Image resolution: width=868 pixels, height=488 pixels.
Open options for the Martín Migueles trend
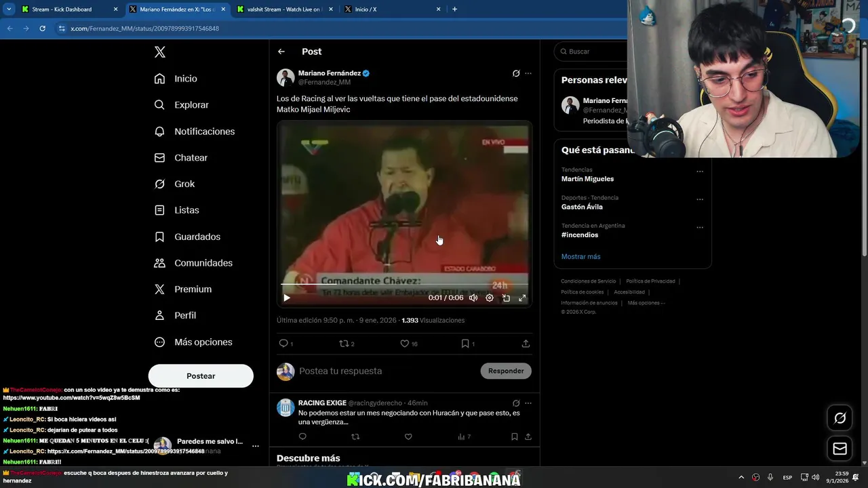(x=700, y=171)
